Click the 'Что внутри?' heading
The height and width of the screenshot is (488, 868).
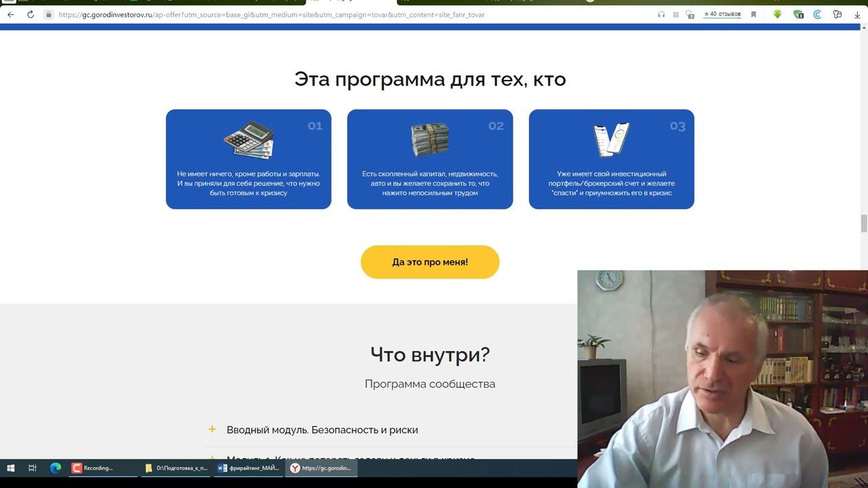430,354
